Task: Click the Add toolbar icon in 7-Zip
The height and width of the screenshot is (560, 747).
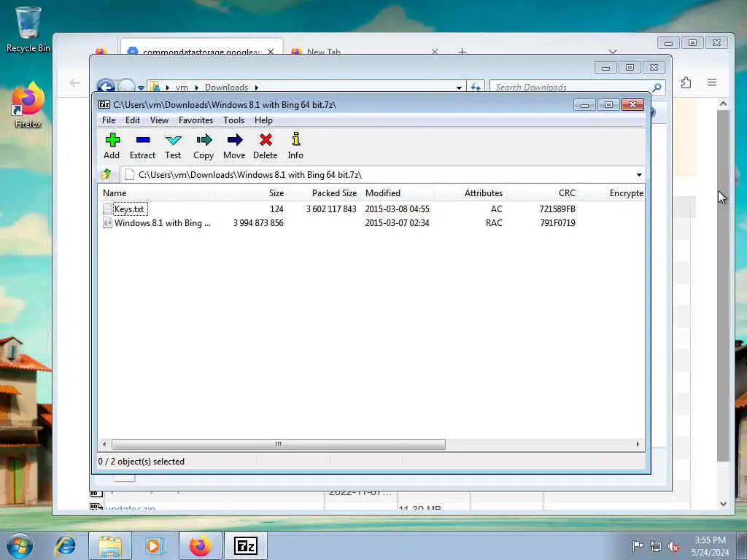Action: [x=112, y=146]
